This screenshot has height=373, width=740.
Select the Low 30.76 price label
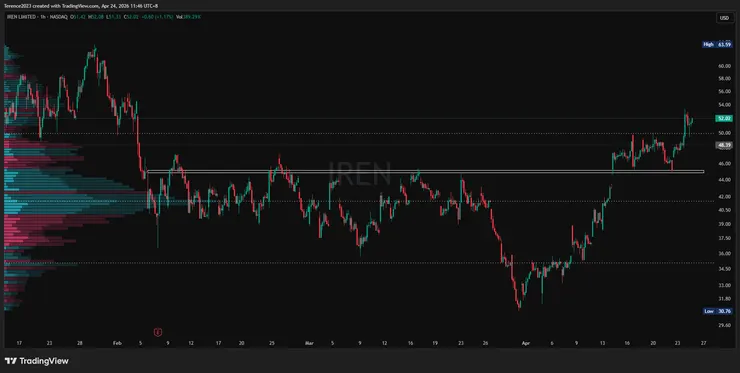717,311
